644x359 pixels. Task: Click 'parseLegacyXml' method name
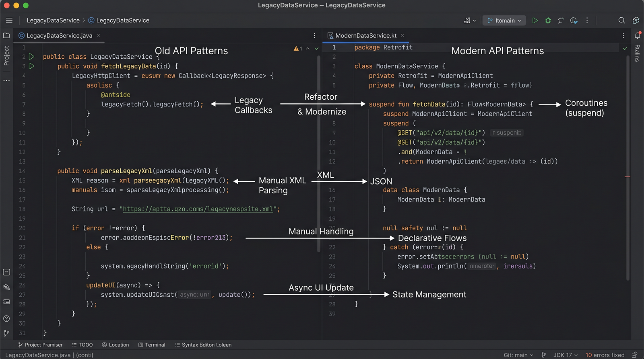127,171
